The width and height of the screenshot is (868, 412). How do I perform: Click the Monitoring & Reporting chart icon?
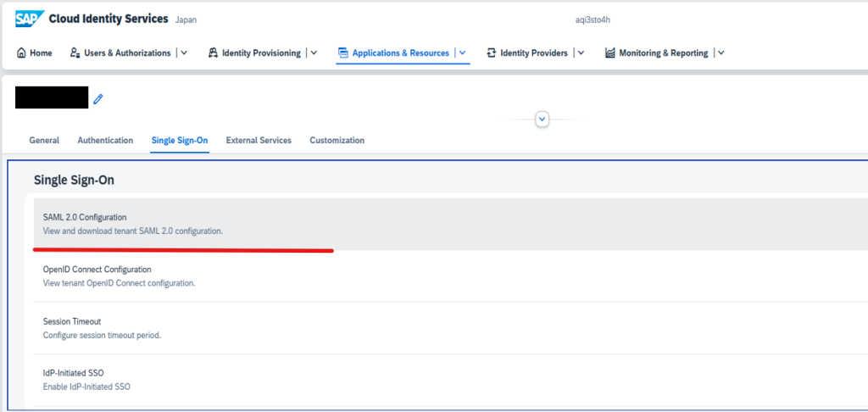point(610,53)
